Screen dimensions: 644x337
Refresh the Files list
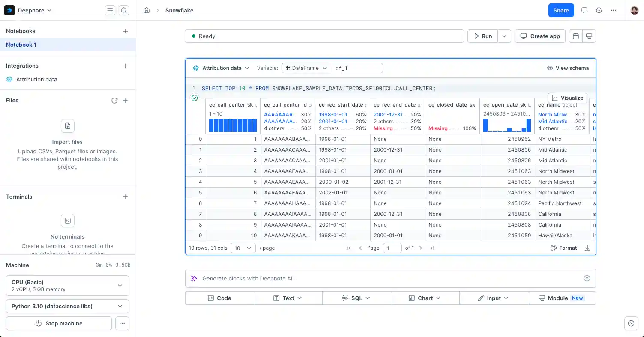pyautogui.click(x=114, y=101)
